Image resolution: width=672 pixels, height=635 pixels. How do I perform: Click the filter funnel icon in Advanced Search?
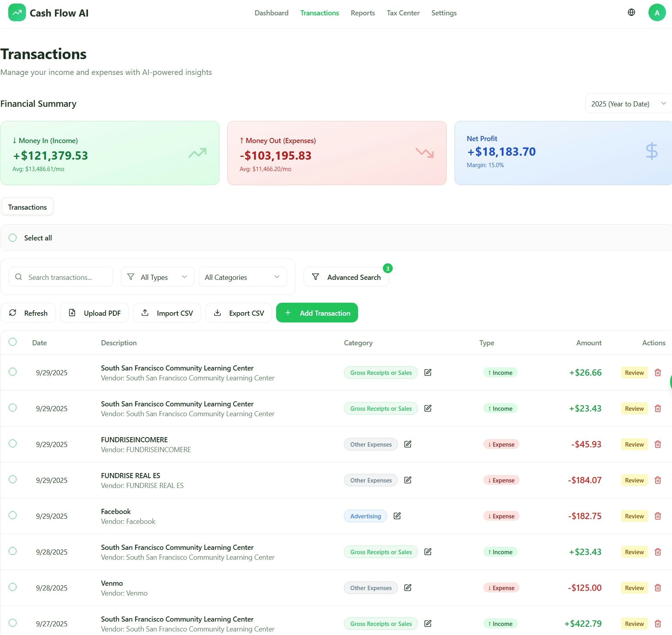tap(316, 277)
